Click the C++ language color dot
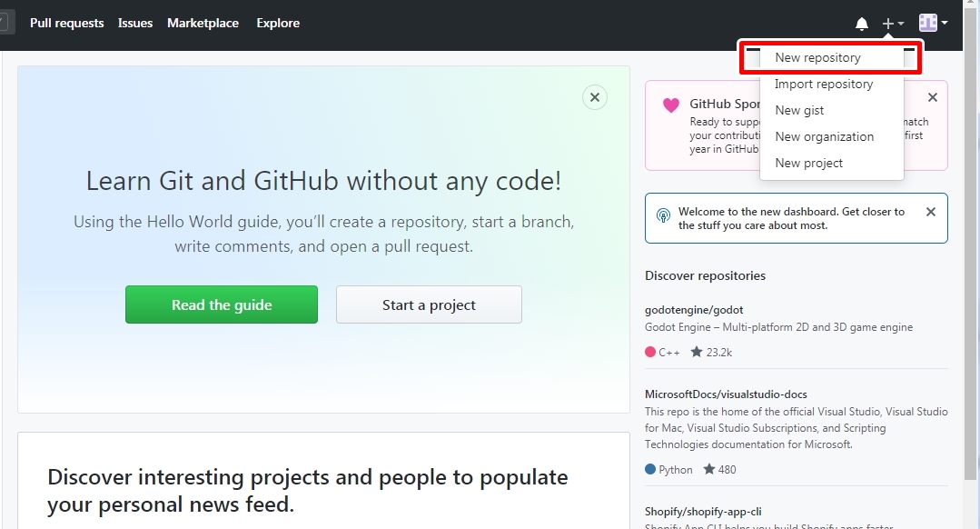 click(x=650, y=352)
